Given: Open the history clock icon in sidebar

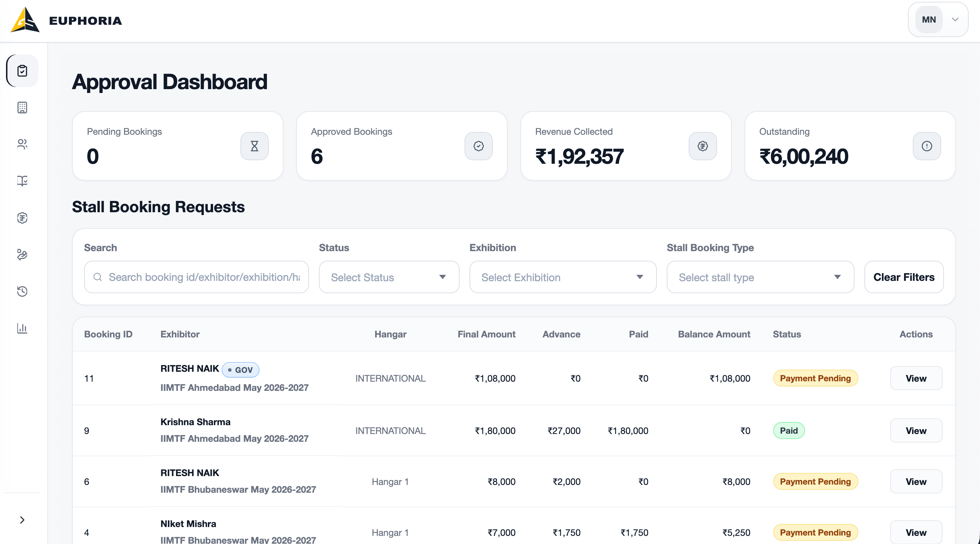Looking at the screenshot, I should tap(22, 291).
